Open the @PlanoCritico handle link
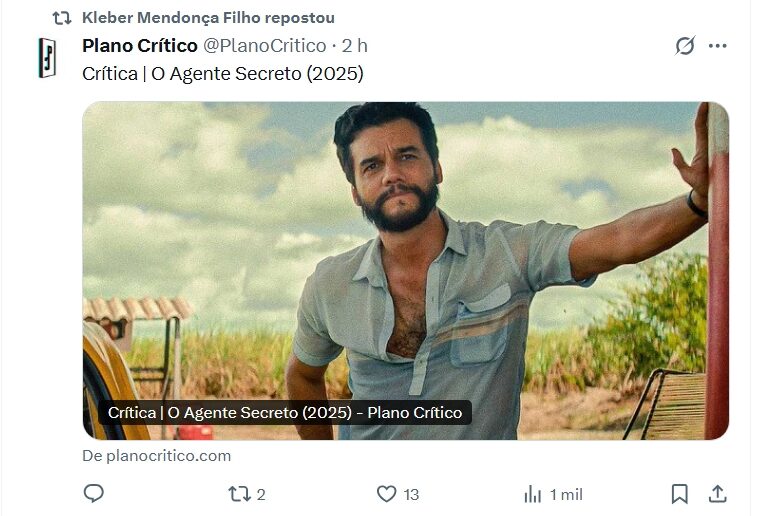The image size is (758, 516). click(x=264, y=46)
